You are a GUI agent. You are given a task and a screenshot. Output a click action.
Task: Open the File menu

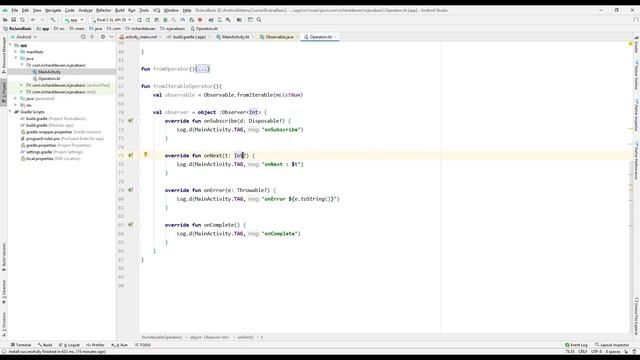[14, 10]
